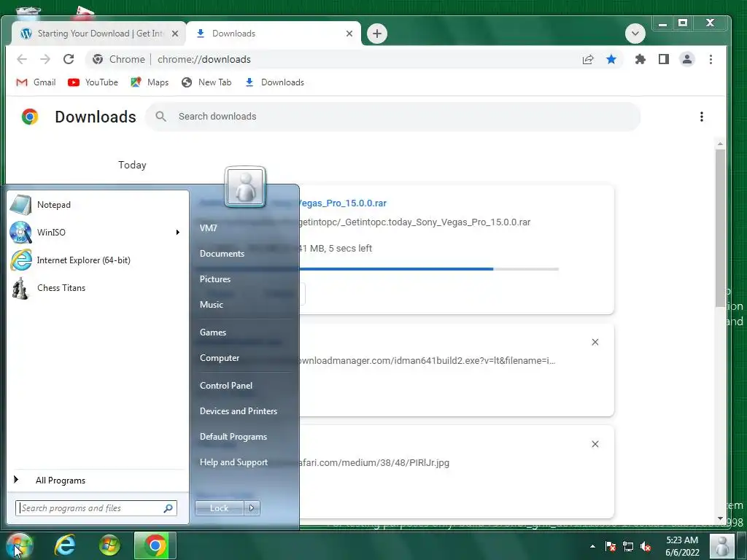Switch to Chrome in the taskbar
Image resolution: width=747 pixels, height=560 pixels.
click(155, 545)
